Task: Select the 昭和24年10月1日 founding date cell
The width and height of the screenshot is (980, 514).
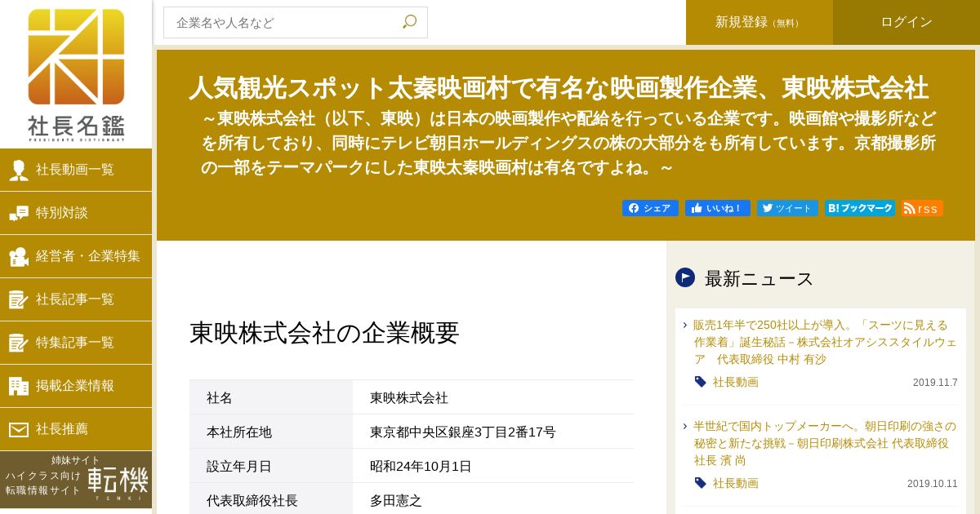Action: point(493,466)
